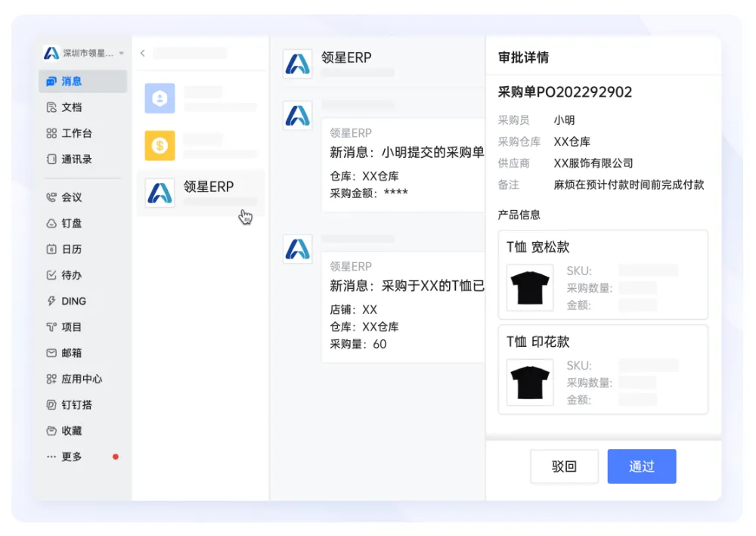Select the T恤 印花款 product title
The image size is (756, 536).
tap(538, 342)
